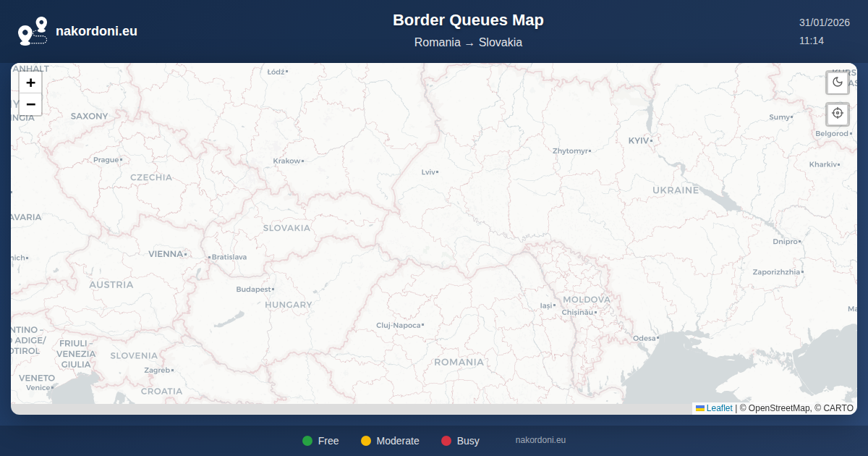Click the red Busy legend dot
This screenshot has height=456, width=868.
coord(446,441)
